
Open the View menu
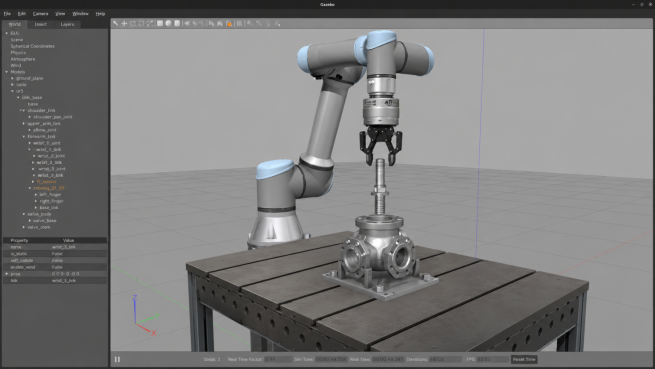click(60, 14)
